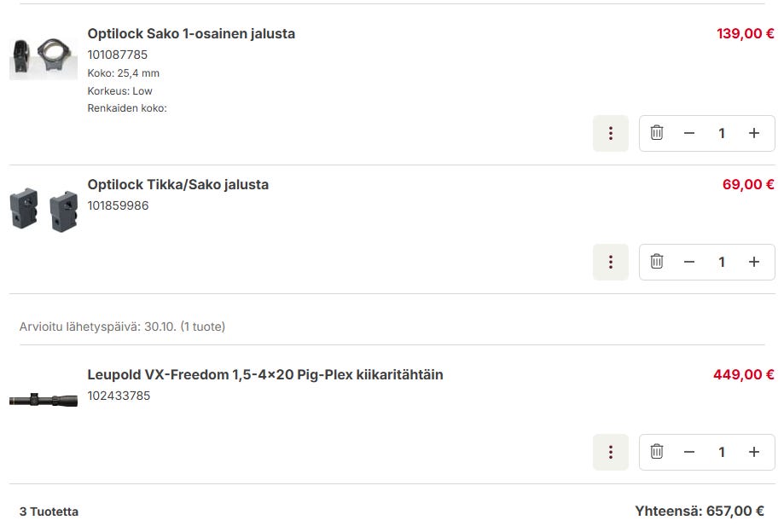Screen dimensions: 784x532
Task: Delete Optilock Tikka/Sako jalusta from cart
Action: pyautogui.click(x=657, y=262)
